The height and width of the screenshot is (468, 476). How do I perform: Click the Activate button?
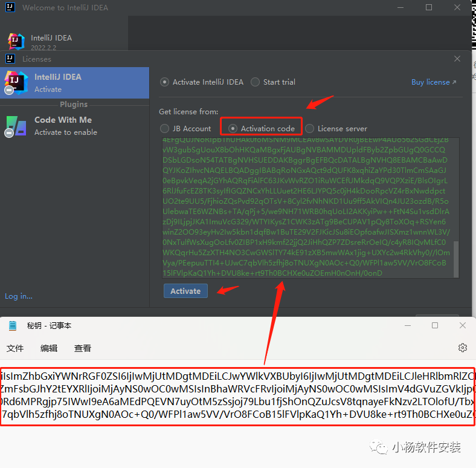point(185,291)
